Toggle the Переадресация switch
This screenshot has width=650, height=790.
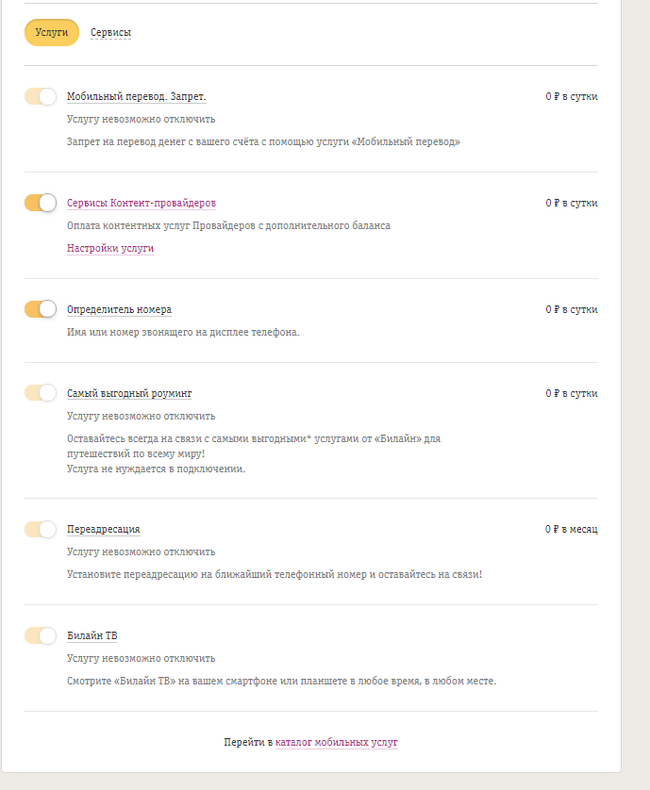coord(41,529)
